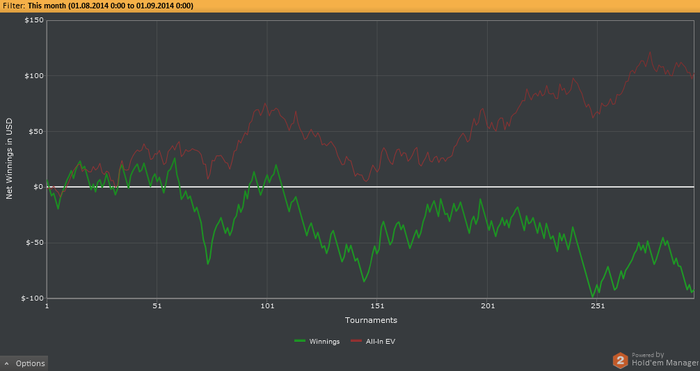The height and width of the screenshot is (371, 700).
Task: Click the 101 x-axis tick label
Action: tap(267, 306)
